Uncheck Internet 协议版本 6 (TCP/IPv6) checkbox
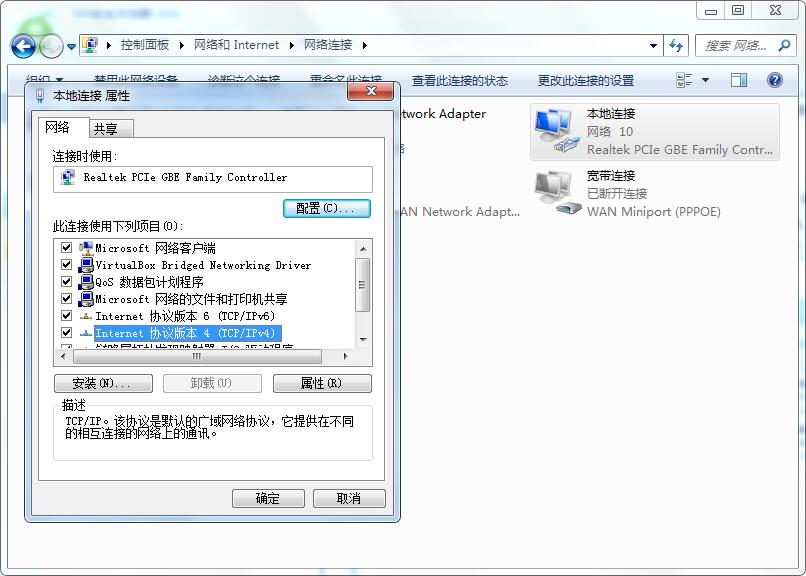Viewport: 806px width, 576px height. (67, 316)
